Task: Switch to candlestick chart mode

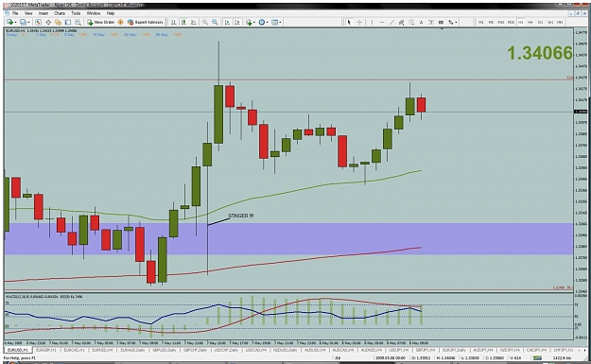Action: coord(183,23)
